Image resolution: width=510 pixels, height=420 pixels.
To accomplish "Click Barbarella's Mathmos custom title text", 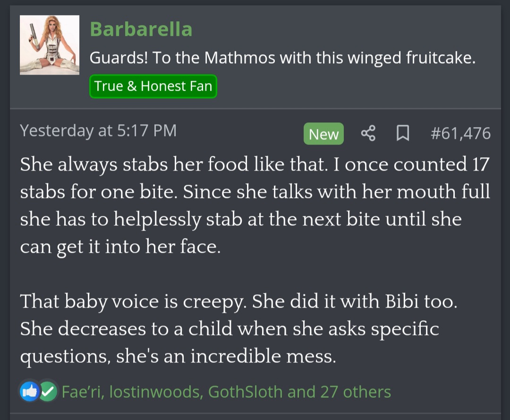I will (282, 59).
